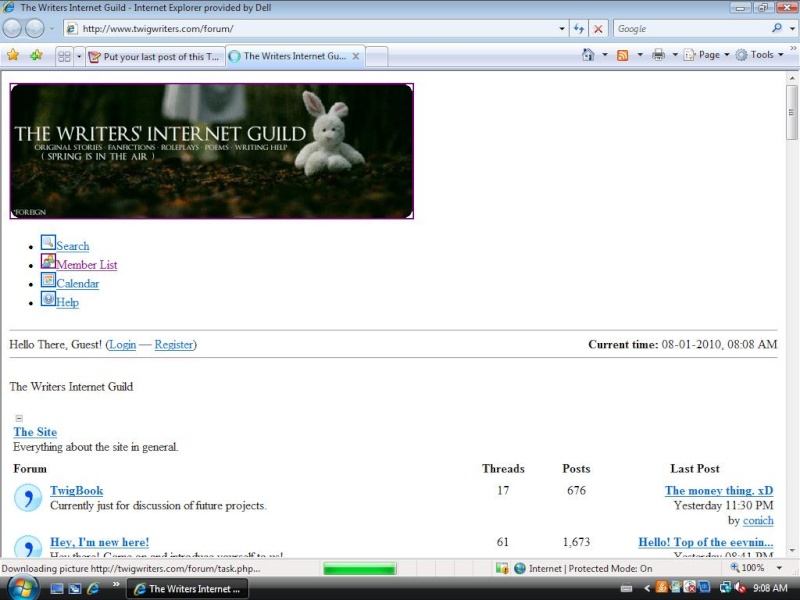Open a new tab with the blank tab button
Viewport: 800px width, 600px height.
tap(377, 56)
